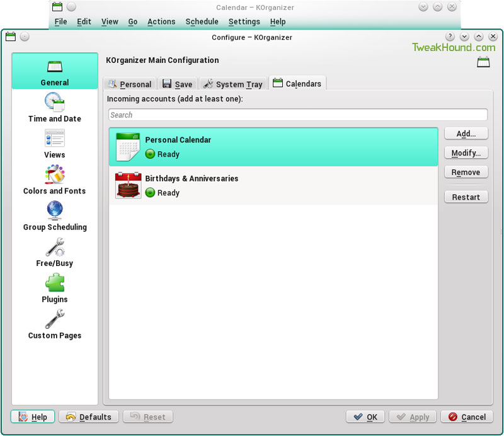Click the Cancel button
The height and width of the screenshot is (436, 504).
pos(467,416)
